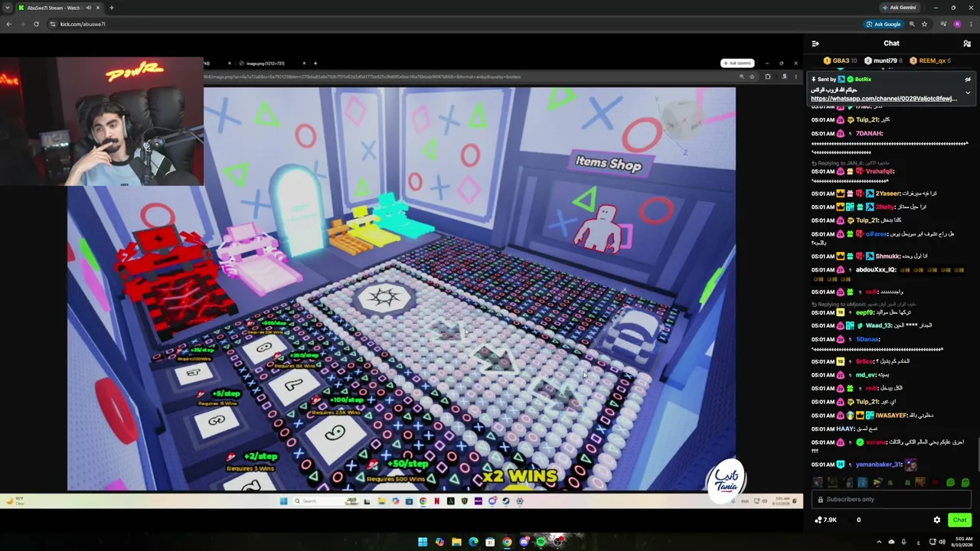Viewport: 980px width, 551px height.
Task: Expand the pinned message chevron
Action: coord(968,93)
